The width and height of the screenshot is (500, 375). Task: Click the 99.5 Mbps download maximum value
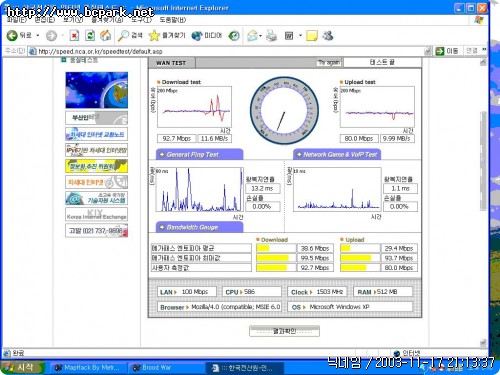pyautogui.click(x=315, y=258)
